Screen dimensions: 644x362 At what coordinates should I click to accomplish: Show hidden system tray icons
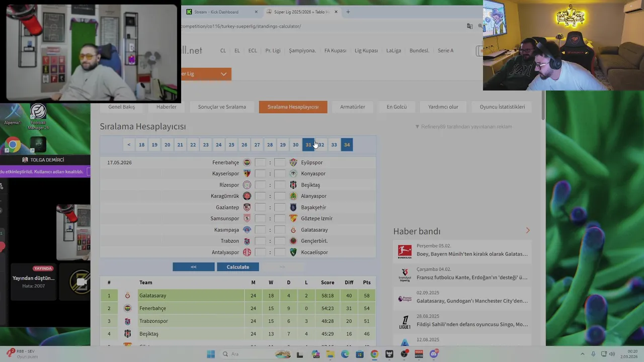tap(583, 354)
